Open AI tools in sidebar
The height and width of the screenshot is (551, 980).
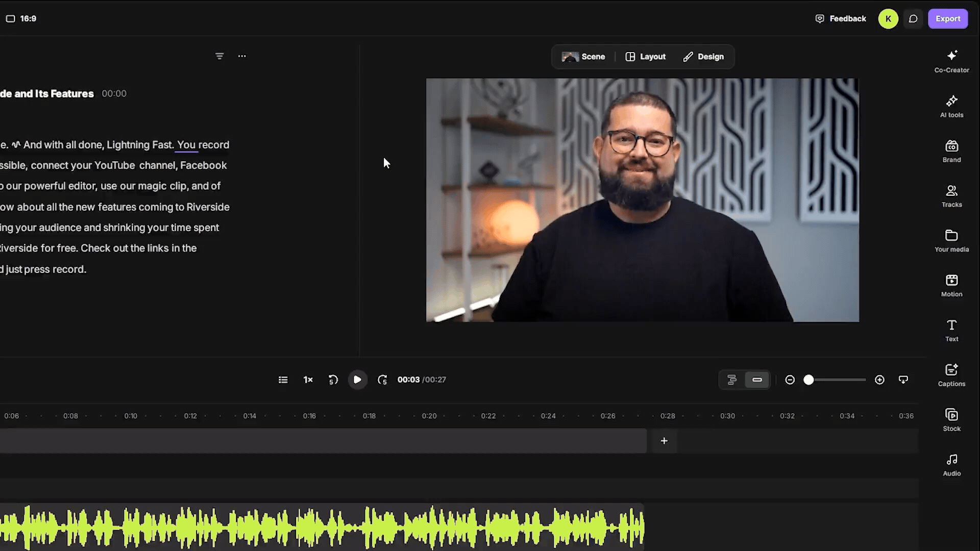click(951, 107)
